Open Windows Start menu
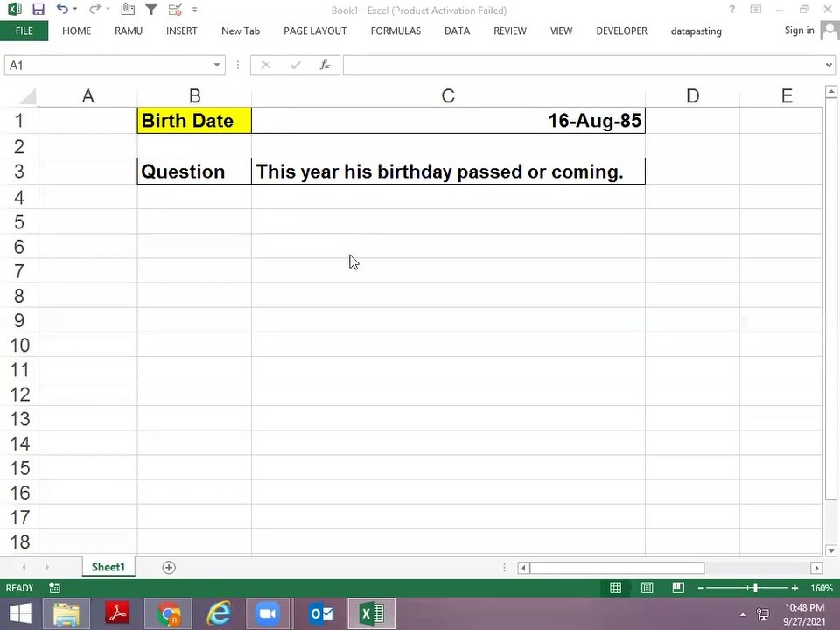Screen dimensions: 840x630 pyautogui.click(x=20, y=614)
